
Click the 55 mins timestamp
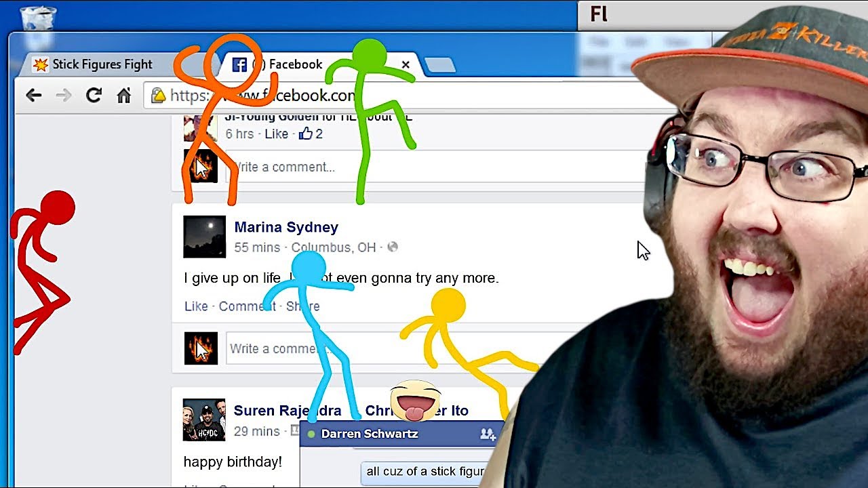(x=257, y=247)
